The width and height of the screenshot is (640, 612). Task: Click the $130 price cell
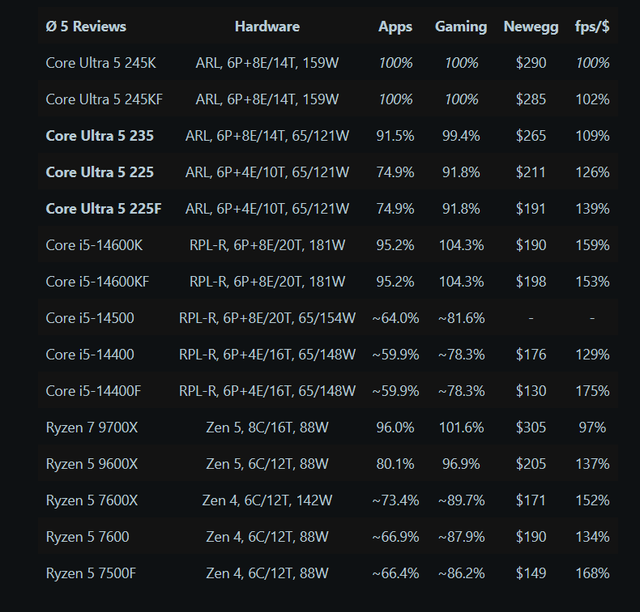(x=531, y=391)
